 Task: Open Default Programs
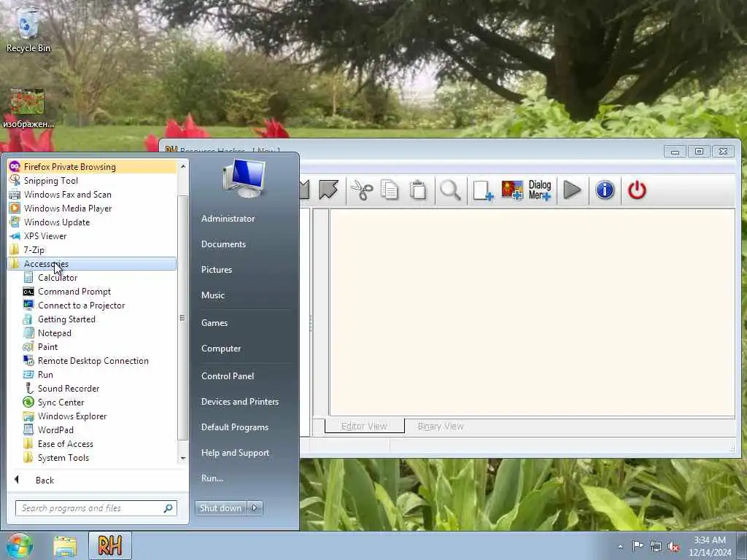235,427
